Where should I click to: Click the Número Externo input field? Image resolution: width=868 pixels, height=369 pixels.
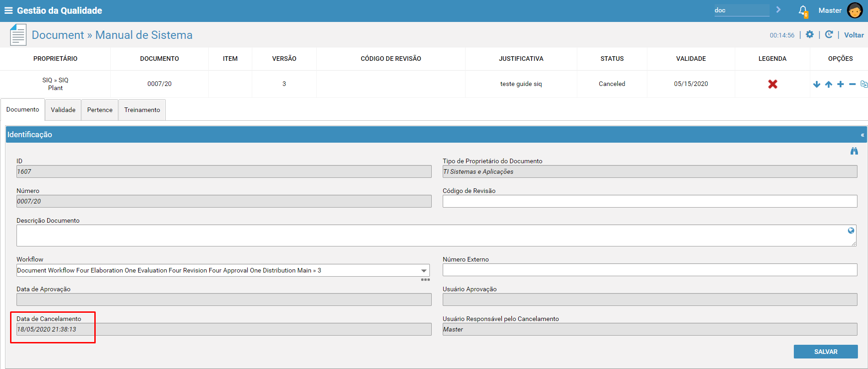[x=650, y=270]
